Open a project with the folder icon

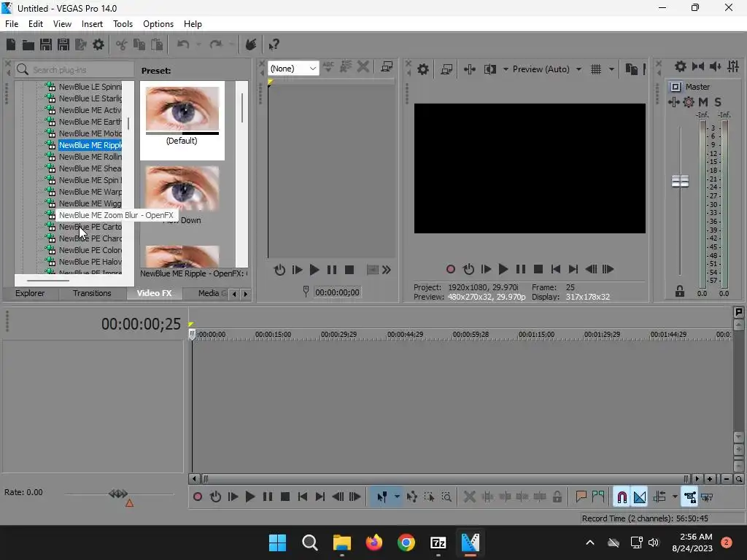click(x=28, y=44)
